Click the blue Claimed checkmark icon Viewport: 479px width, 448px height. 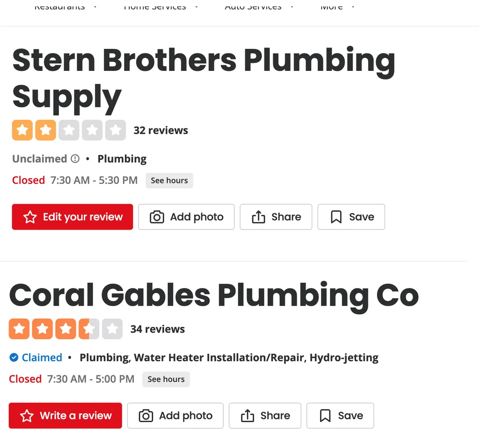click(x=13, y=357)
